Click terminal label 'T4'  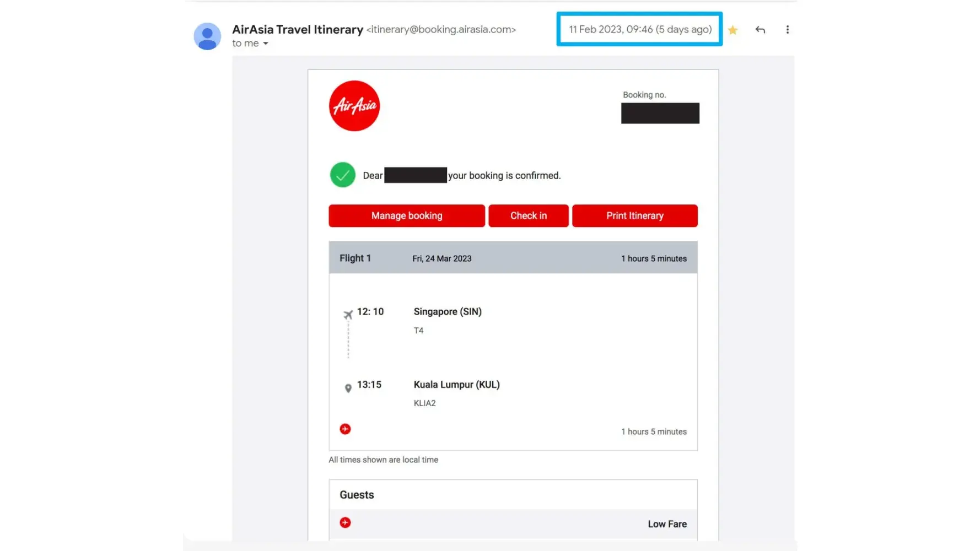419,331
